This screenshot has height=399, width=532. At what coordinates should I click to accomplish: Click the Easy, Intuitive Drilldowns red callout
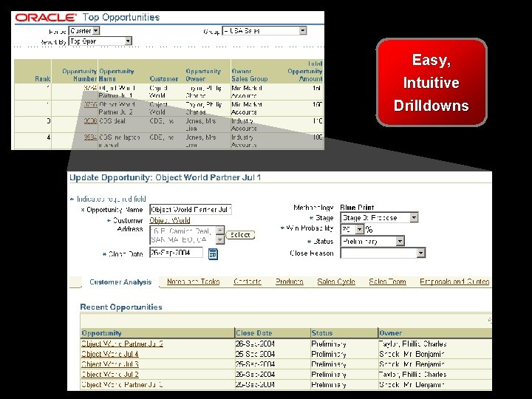432,83
